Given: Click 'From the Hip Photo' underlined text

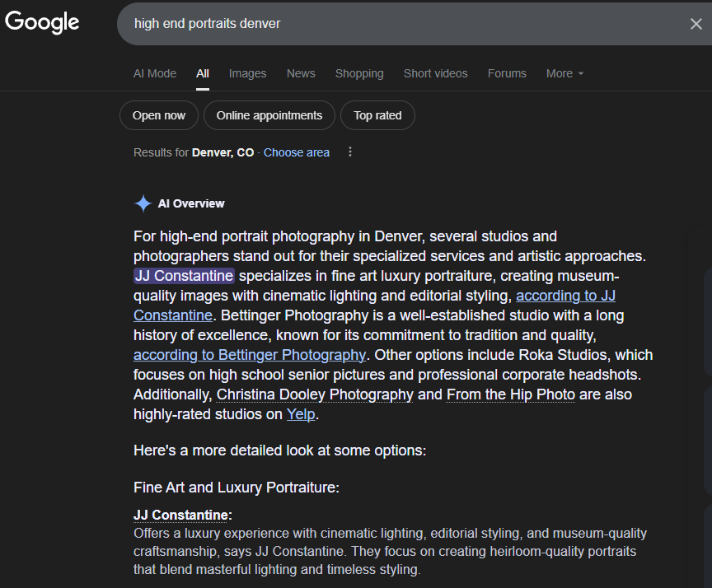Looking at the screenshot, I should click(511, 394).
